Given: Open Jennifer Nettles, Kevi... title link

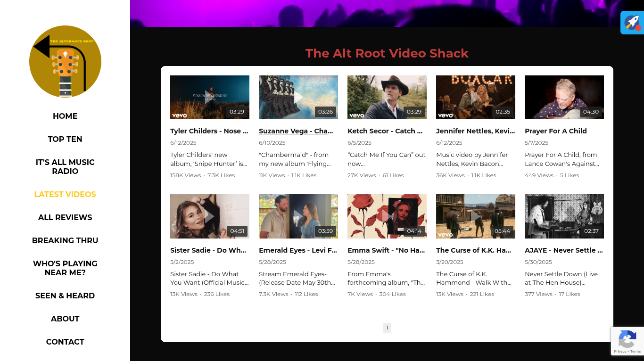Looking at the screenshot, I should [476, 131].
